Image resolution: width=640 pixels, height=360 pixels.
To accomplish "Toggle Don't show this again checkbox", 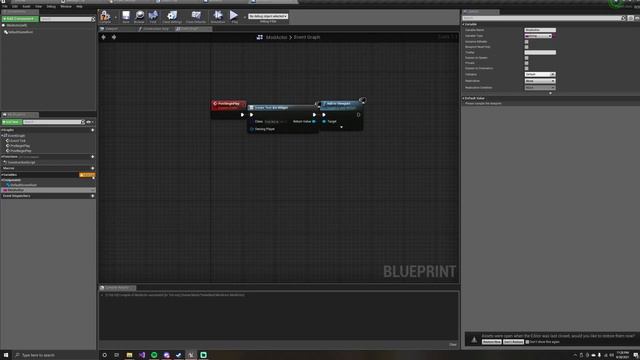I will (x=527, y=342).
